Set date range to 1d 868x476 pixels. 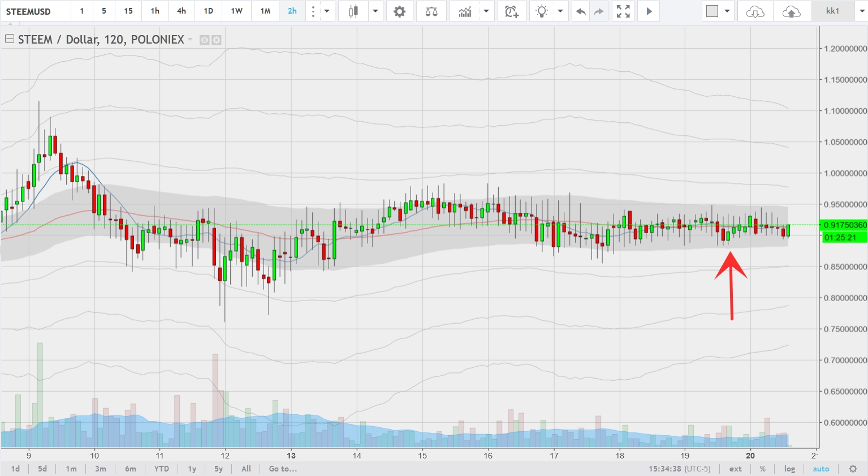(x=15, y=469)
